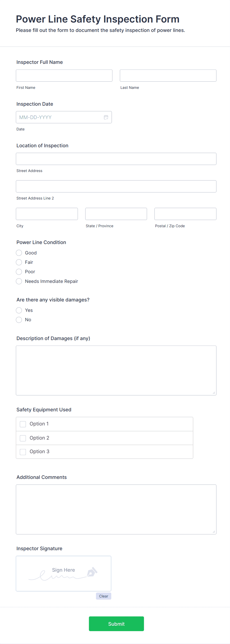Select the Good power line condition
The width and height of the screenshot is (230, 644).
click(x=19, y=253)
